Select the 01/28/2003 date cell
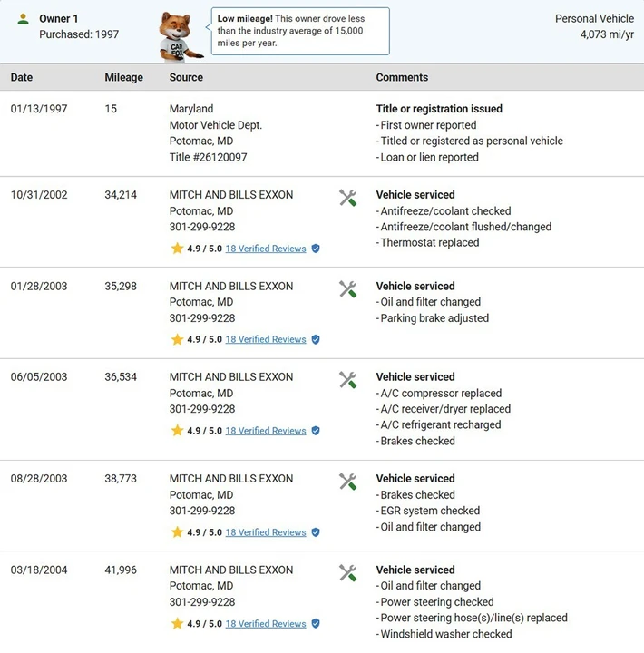Image resolution: width=644 pixels, height=653 pixels. click(39, 286)
